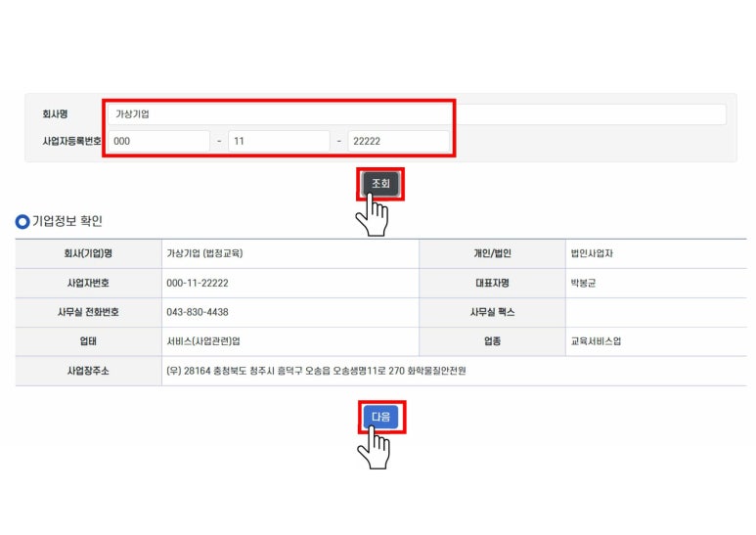Click the 사업자등록번호 label in search form

[x=66, y=142]
